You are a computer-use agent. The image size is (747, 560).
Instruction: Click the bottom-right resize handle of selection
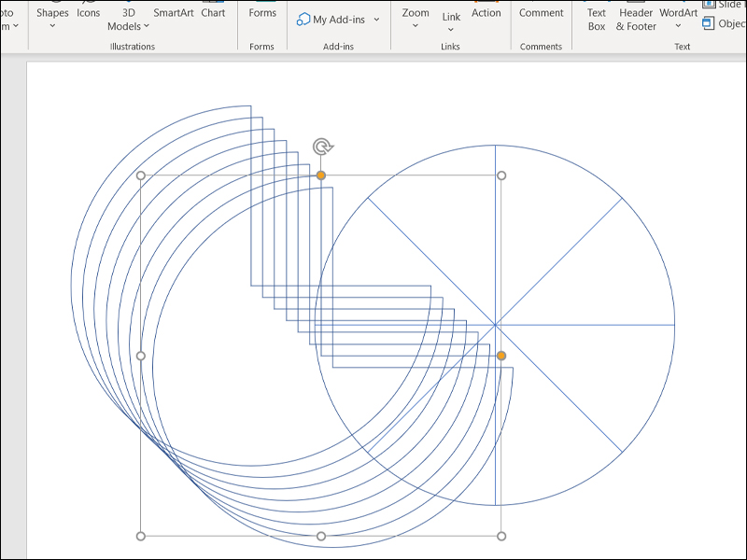pos(501,536)
